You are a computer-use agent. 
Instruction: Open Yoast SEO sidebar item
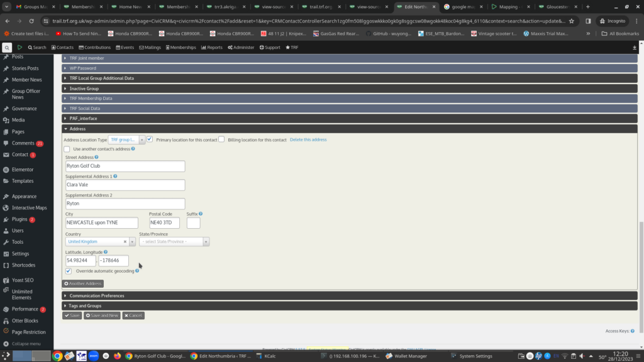22,280
